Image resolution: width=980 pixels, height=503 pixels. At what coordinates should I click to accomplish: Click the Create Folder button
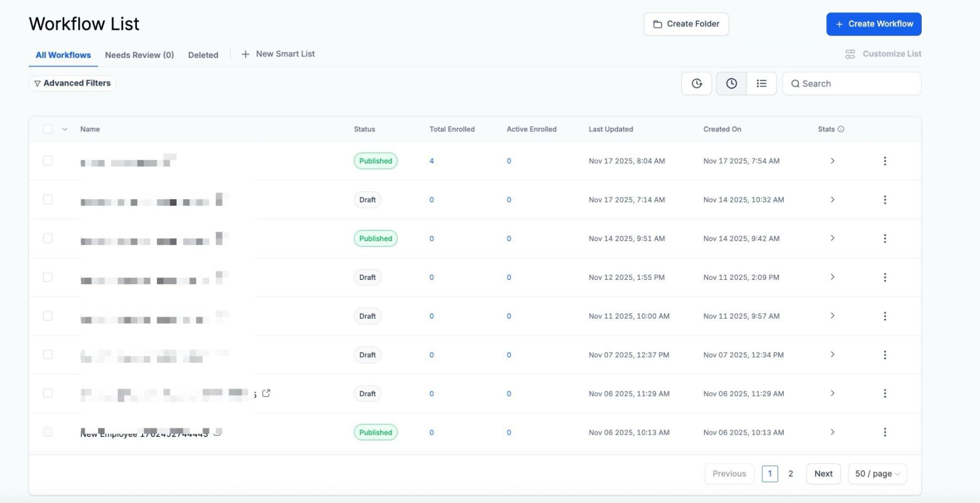point(686,24)
